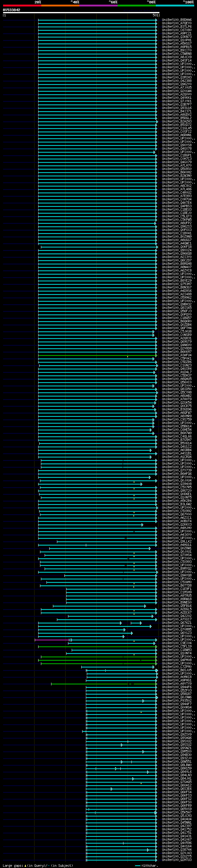Select label UniRef100_Q7X739
Image resolution: width=197 pixels, height=868 pixels.
pos(177,470)
